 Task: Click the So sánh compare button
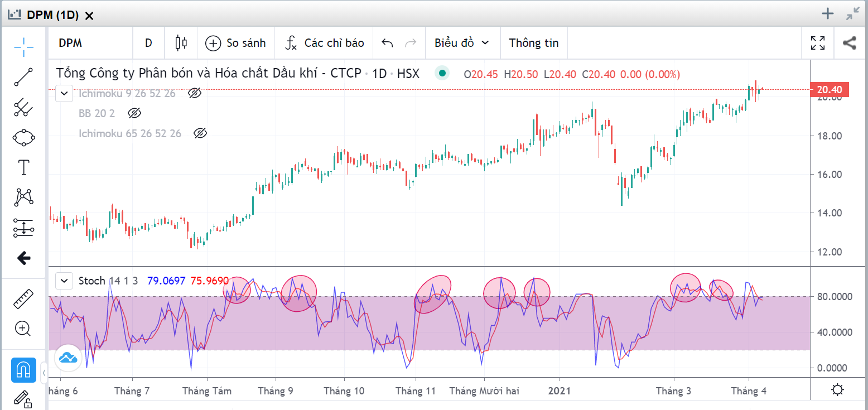pos(235,43)
